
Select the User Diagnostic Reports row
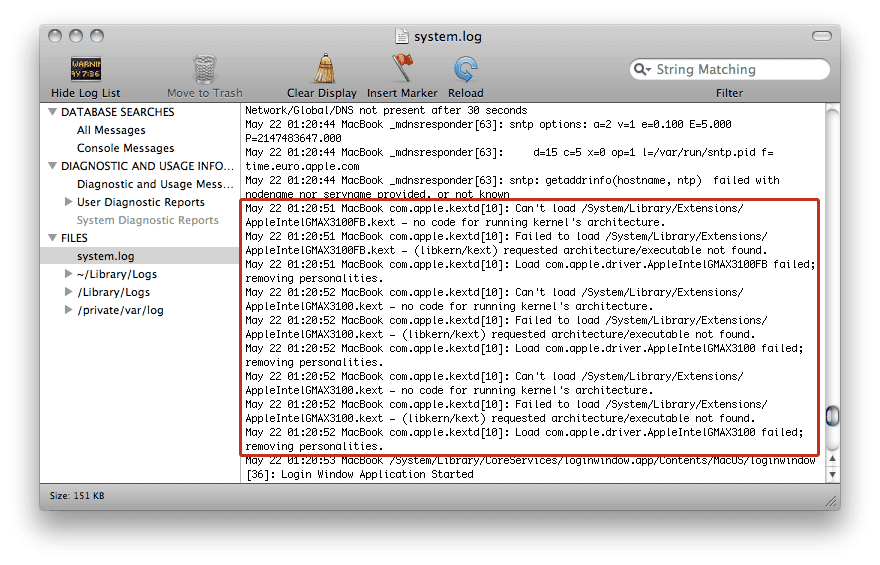(141, 202)
